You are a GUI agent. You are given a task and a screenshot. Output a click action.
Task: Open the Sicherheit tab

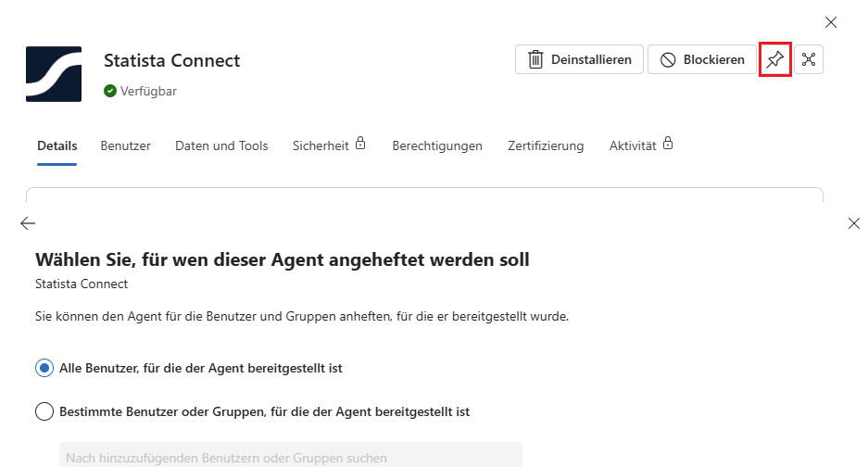click(329, 145)
